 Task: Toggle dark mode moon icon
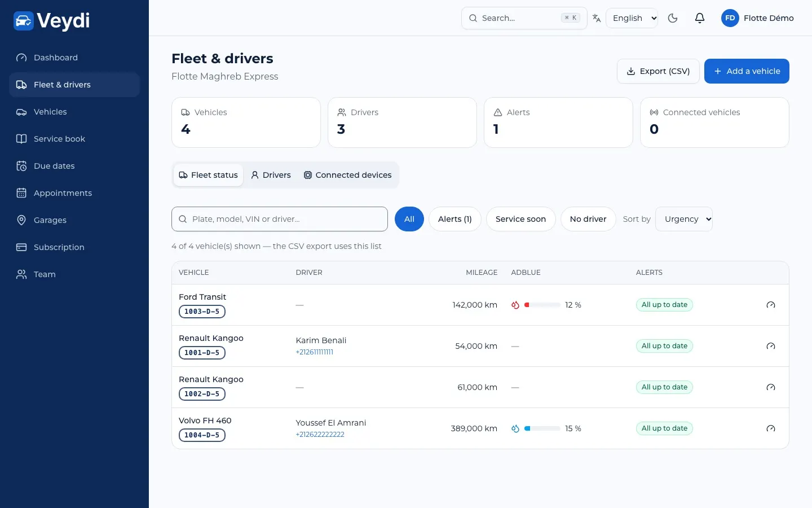pos(673,18)
